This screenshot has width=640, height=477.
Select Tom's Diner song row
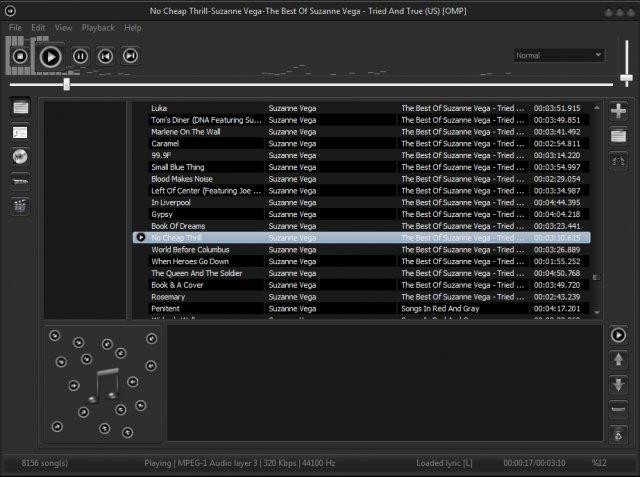click(x=361, y=120)
